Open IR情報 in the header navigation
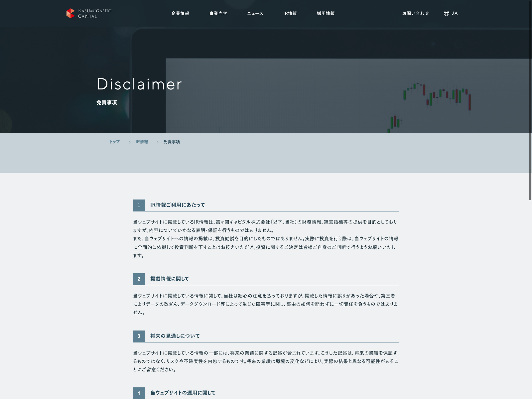The width and height of the screenshot is (532, 399). [290, 13]
